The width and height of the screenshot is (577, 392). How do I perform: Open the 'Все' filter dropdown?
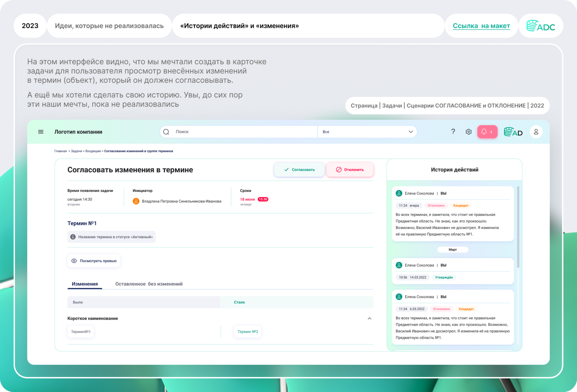pos(367,132)
